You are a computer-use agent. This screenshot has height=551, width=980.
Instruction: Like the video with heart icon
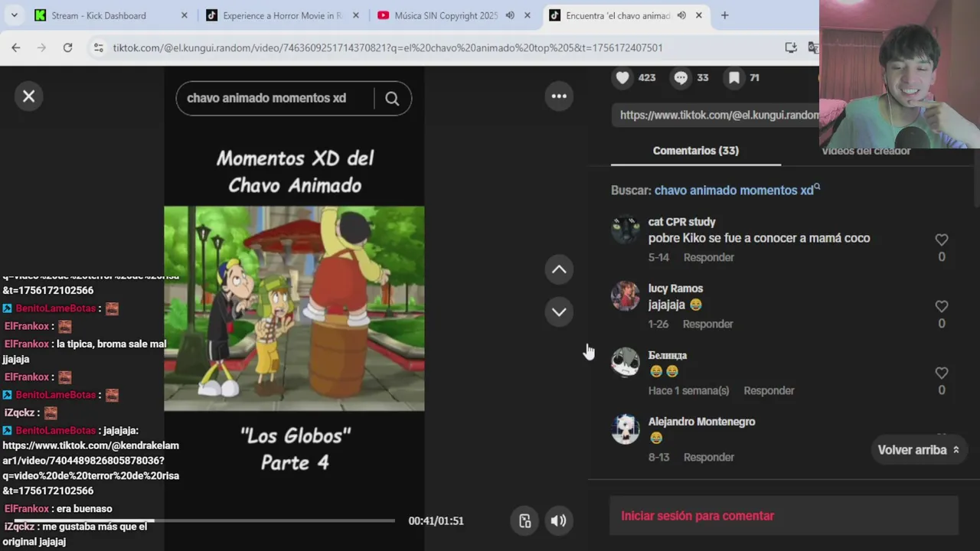622,77
